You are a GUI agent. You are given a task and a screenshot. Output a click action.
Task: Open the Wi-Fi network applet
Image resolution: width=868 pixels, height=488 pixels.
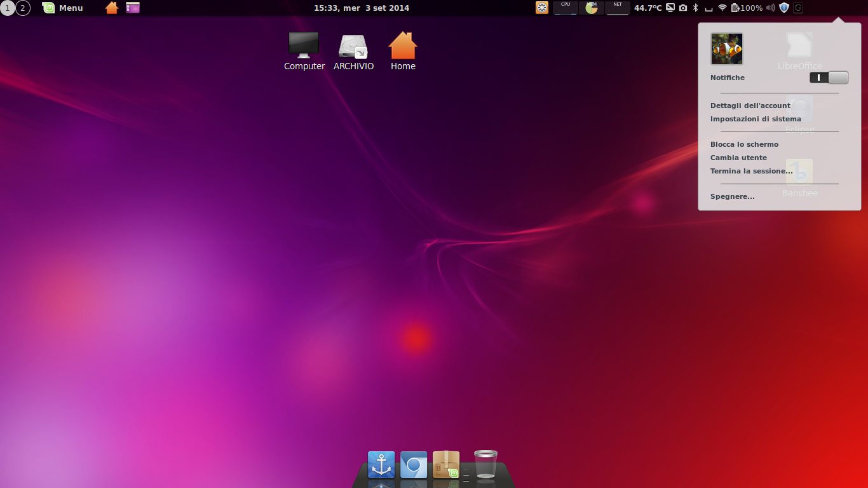pyautogui.click(x=722, y=8)
